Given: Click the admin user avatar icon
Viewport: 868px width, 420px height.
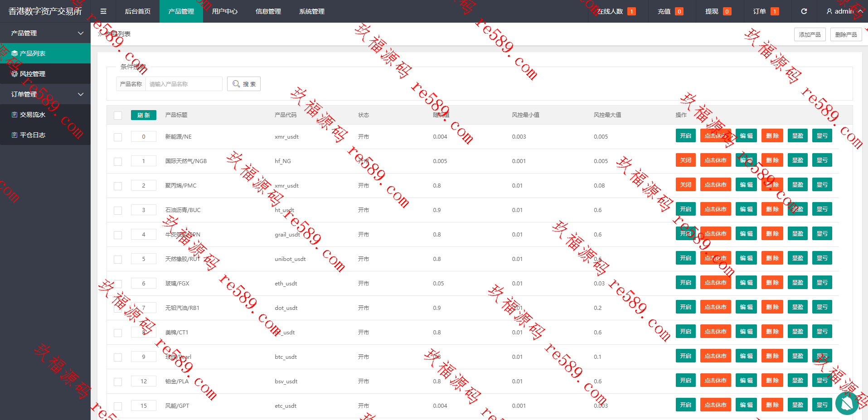Looking at the screenshot, I should [x=829, y=11].
